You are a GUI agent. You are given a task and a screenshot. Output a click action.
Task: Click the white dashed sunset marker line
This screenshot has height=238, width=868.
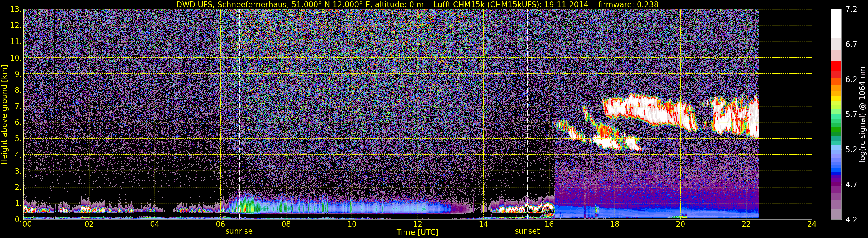pos(527,114)
